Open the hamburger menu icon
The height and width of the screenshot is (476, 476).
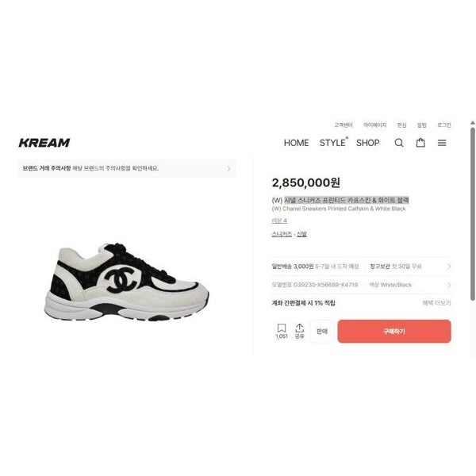442,143
